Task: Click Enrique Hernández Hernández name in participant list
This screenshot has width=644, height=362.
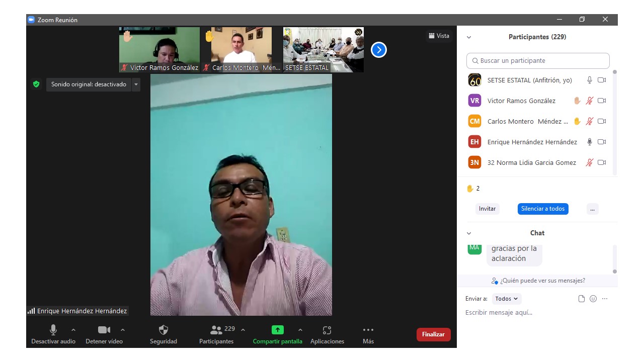Action: tap(532, 142)
